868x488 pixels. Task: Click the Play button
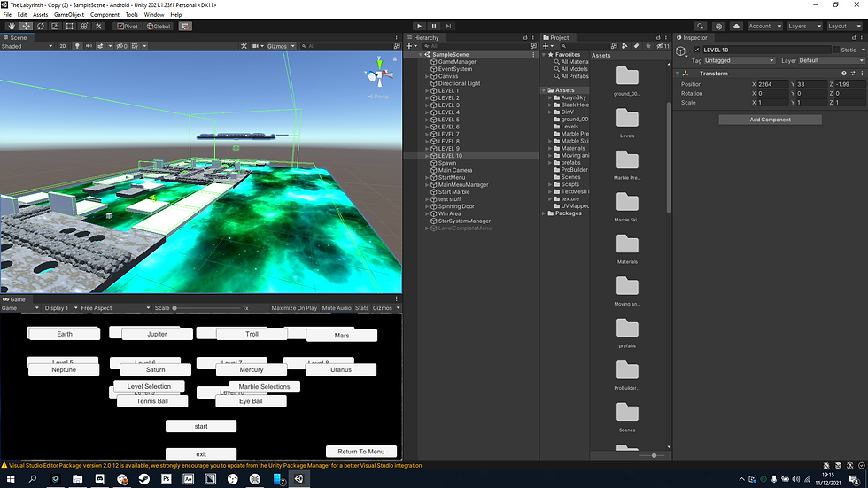tap(419, 26)
